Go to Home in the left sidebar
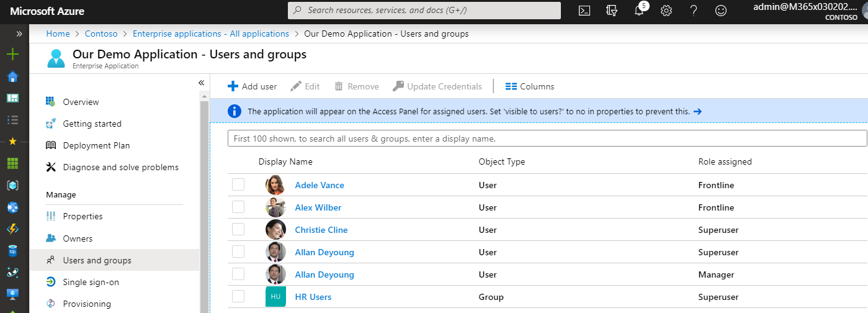 [12, 76]
